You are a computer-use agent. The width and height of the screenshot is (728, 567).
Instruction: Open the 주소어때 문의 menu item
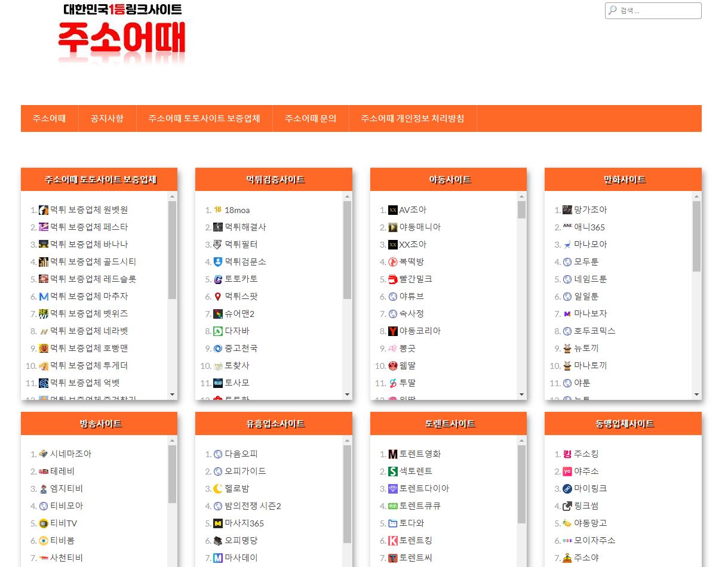point(311,118)
